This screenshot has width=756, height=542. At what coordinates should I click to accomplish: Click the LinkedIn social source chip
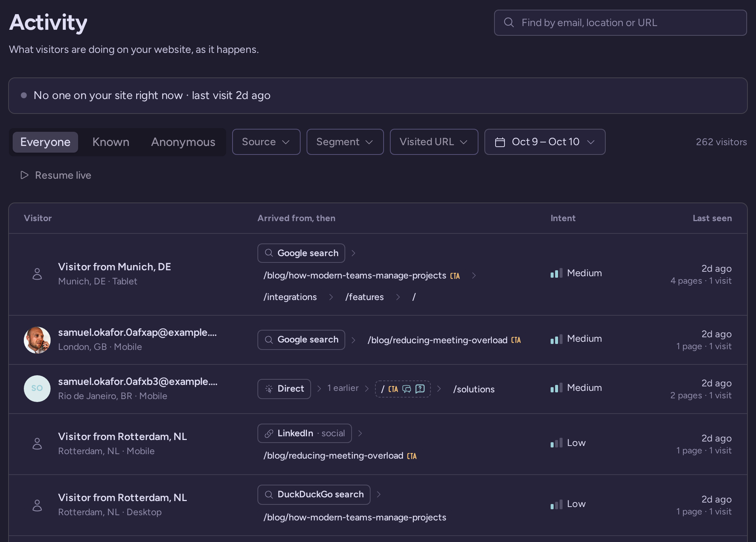point(305,433)
